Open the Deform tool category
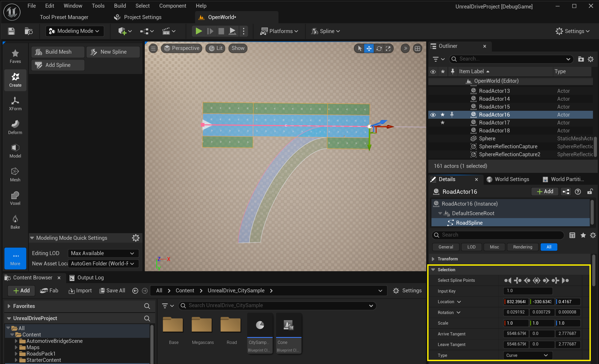The width and height of the screenshot is (599, 364). click(x=15, y=127)
